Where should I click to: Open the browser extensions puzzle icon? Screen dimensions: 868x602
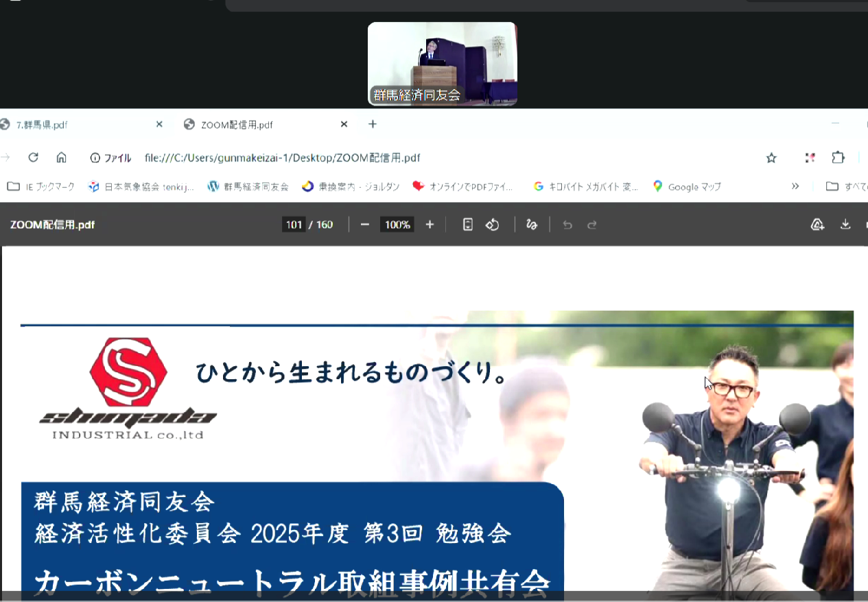pos(838,158)
